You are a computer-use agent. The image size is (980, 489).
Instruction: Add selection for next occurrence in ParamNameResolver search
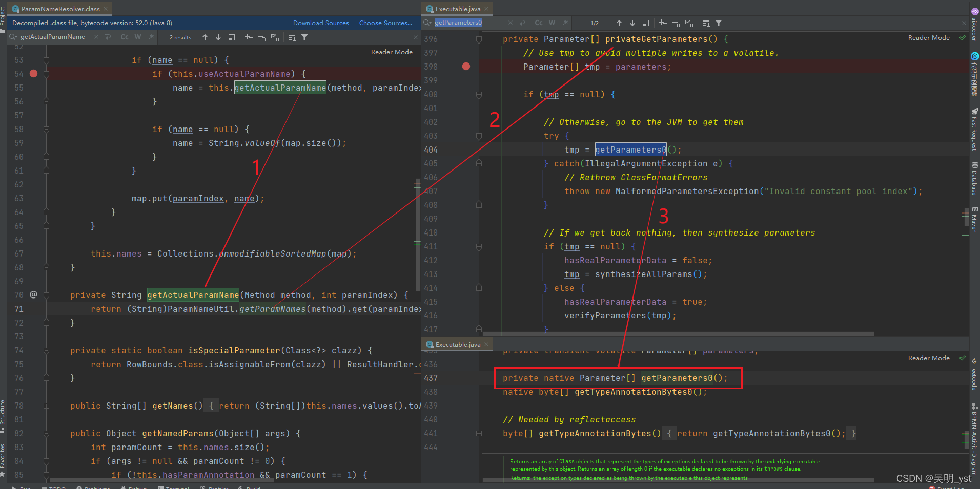tap(249, 37)
